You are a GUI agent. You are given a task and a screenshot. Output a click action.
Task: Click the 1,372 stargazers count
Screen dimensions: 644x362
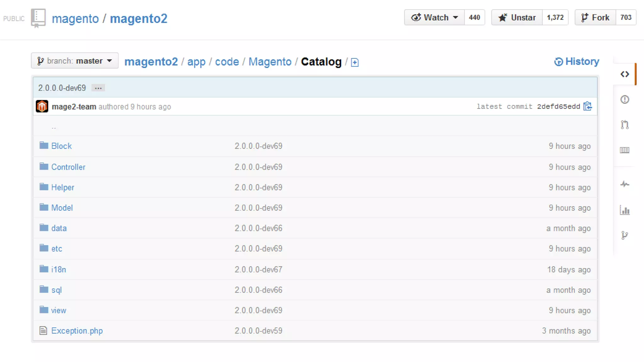[555, 18]
